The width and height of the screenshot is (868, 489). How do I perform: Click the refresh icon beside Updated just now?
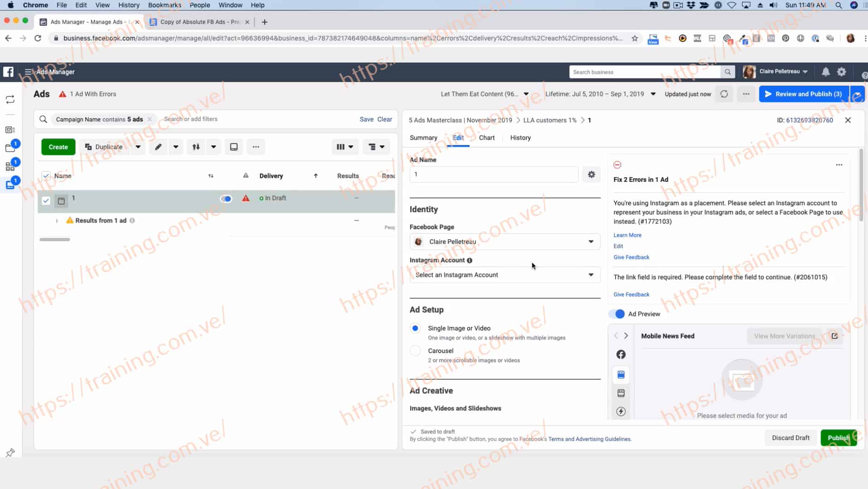[724, 94]
